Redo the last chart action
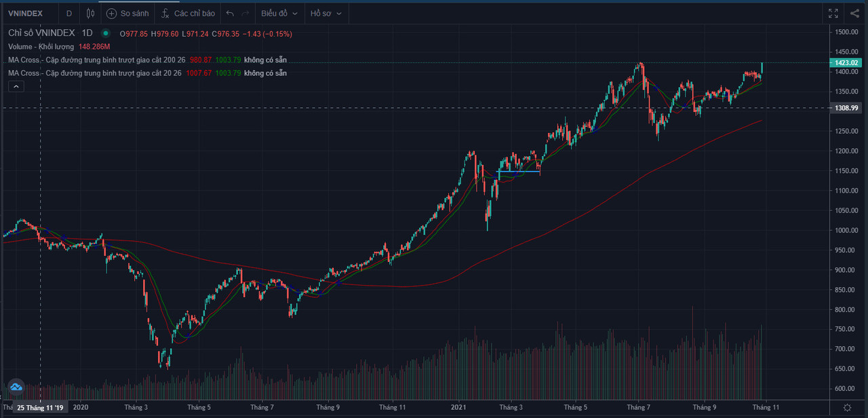The image size is (868, 418). click(x=245, y=13)
